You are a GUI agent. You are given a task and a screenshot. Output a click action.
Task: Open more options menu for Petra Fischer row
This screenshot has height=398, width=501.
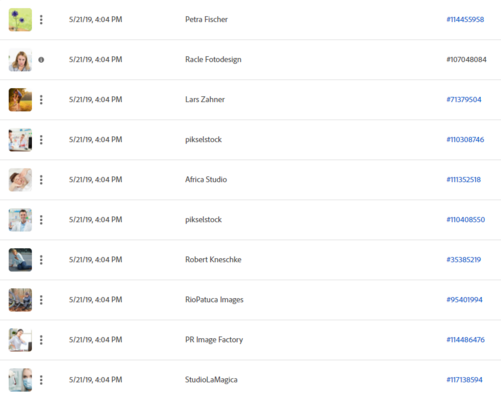coord(41,20)
